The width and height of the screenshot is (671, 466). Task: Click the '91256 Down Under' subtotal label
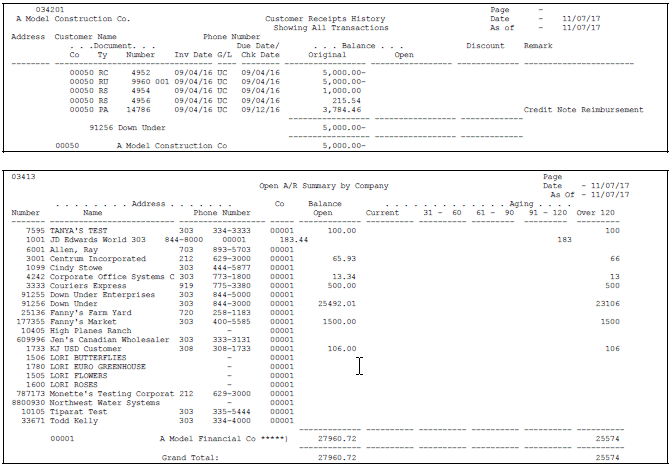point(127,128)
